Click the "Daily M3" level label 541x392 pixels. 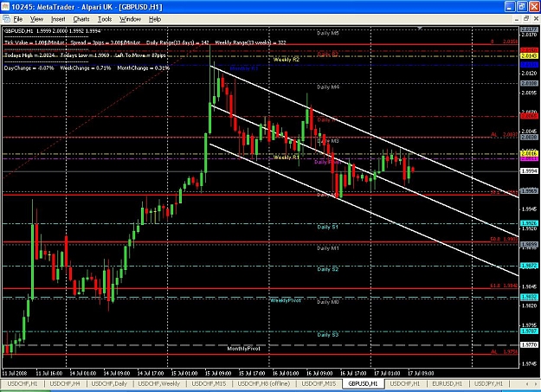click(x=328, y=141)
